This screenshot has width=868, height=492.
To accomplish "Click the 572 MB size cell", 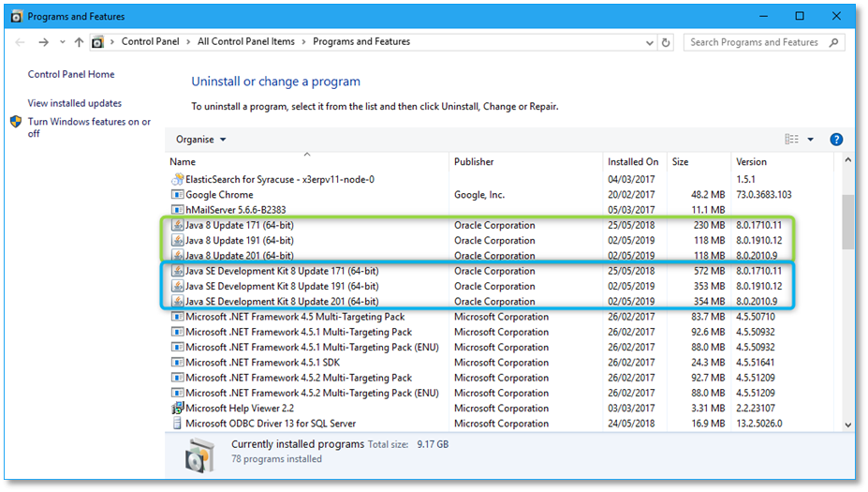I will click(709, 271).
